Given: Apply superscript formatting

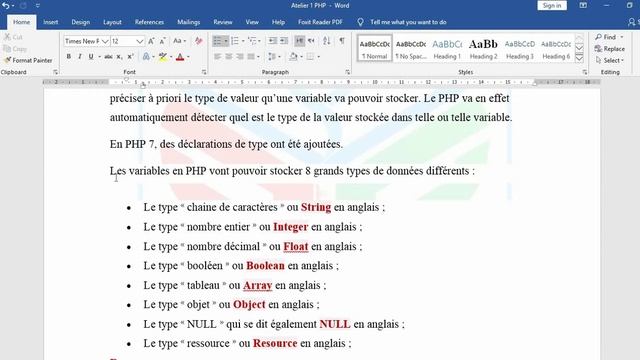Looking at the screenshot, I should pos(130,57).
